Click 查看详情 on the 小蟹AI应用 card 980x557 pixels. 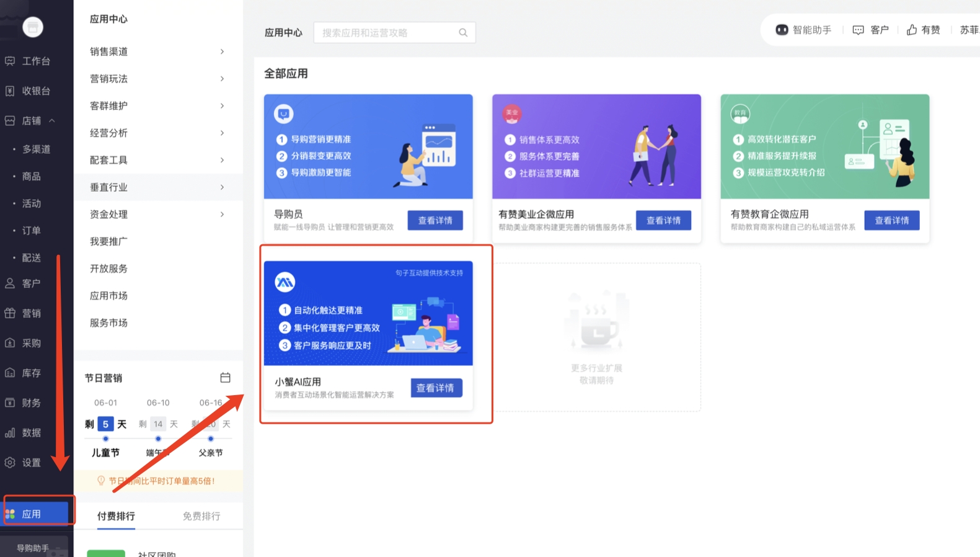tap(436, 388)
